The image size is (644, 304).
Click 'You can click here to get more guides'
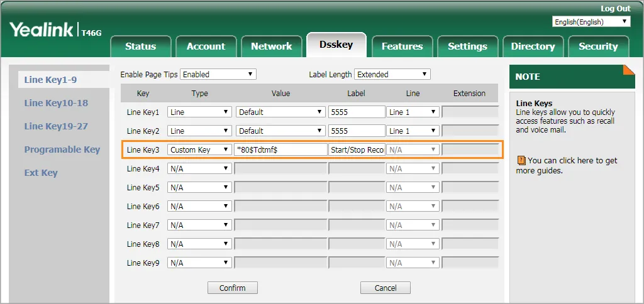point(567,165)
